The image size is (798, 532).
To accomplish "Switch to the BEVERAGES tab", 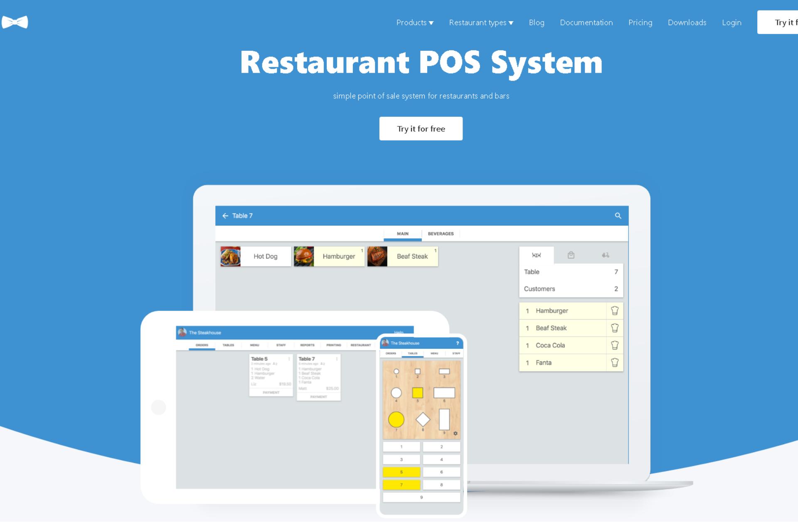I will click(x=441, y=233).
